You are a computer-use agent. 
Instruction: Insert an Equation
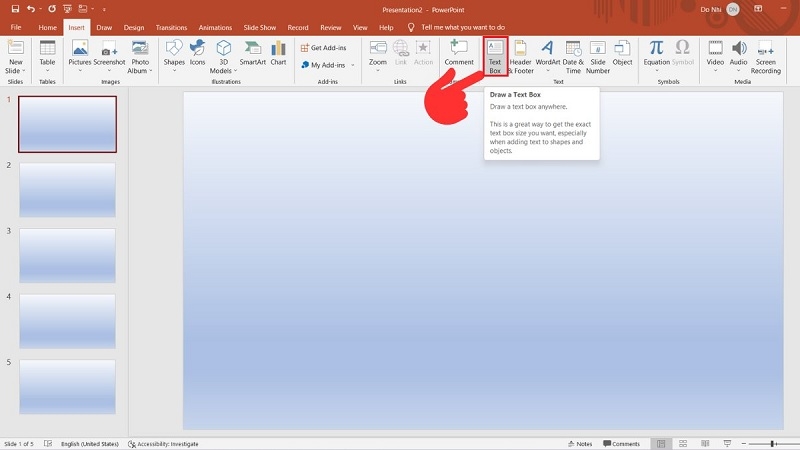point(657,56)
